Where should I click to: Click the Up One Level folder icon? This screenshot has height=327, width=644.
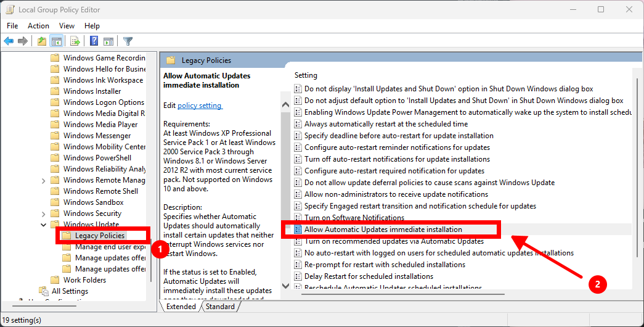tap(41, 41)
